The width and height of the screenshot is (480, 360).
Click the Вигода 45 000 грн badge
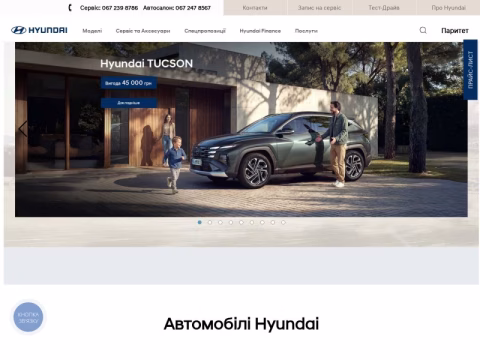tap(129, 83)
